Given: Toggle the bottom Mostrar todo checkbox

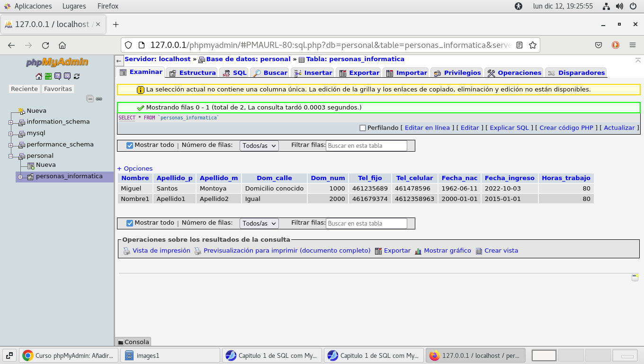Looking at the screenshot, I should [130, 223].
